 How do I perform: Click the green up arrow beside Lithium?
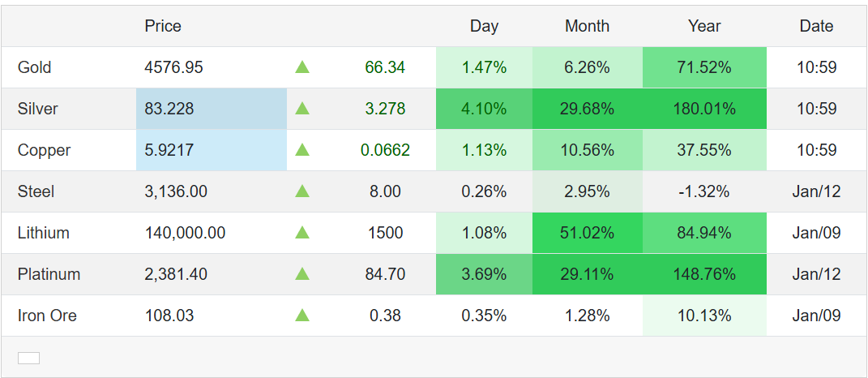(302, 233)
